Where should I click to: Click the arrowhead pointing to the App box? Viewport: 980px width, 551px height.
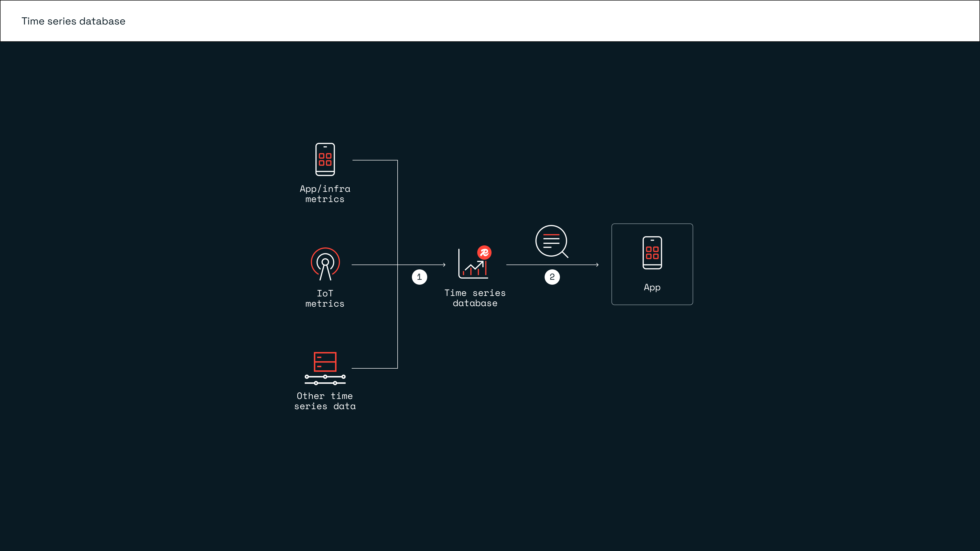click(597, 265)
